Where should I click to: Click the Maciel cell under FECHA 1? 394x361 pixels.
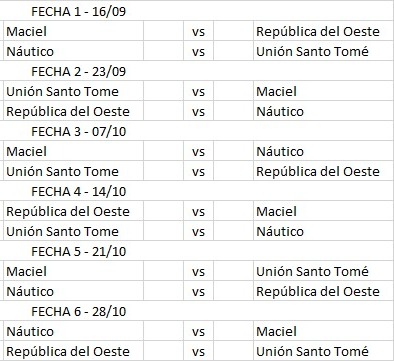(73, 31)
